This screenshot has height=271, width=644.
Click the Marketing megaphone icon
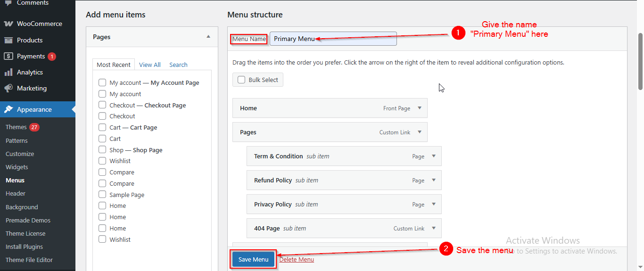coord(8,88)
